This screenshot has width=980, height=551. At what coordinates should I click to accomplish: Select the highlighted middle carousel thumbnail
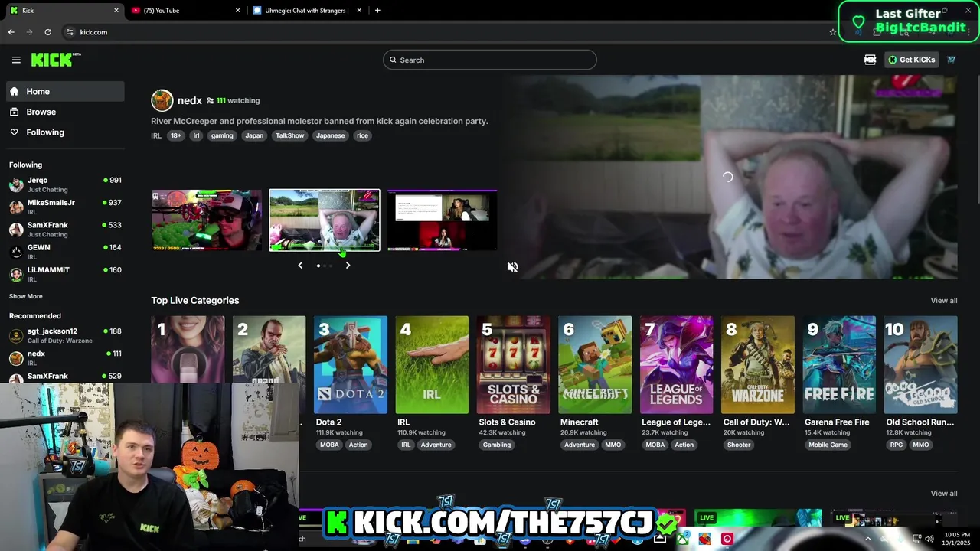pyautogui.click(x=325, y=220)
